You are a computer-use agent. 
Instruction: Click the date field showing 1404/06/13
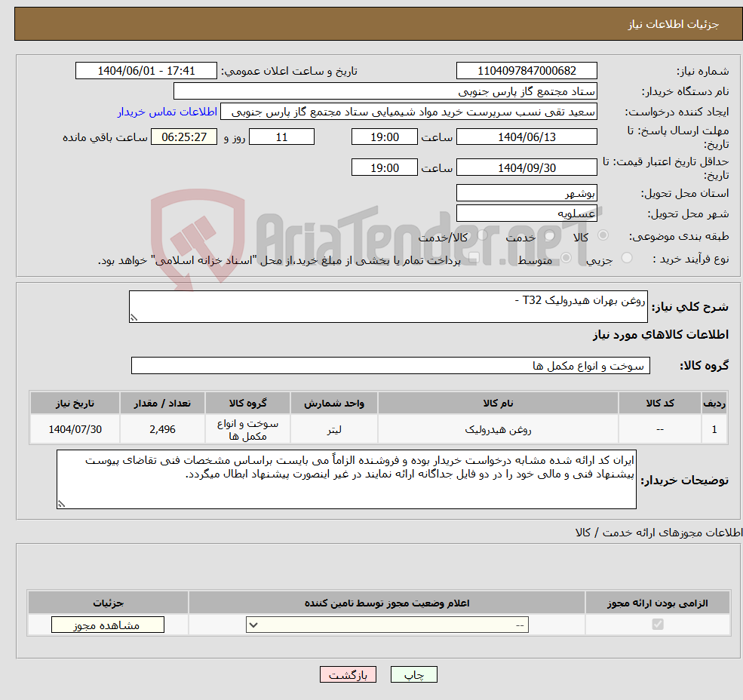526,137
